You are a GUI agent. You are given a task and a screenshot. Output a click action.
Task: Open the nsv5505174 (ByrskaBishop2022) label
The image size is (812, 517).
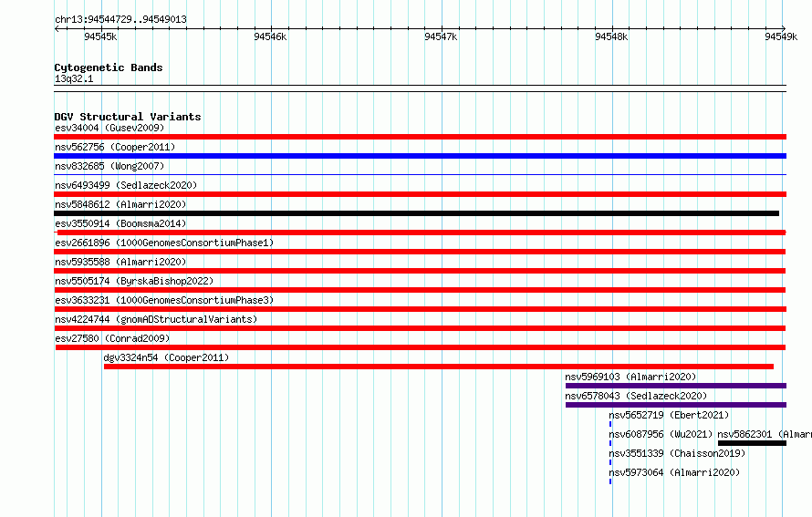pos(134,281)
